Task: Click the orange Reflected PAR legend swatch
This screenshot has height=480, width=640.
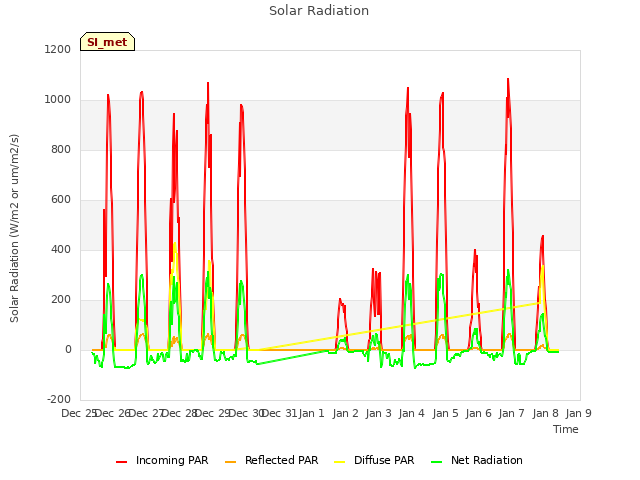Action: coord(231,461)
